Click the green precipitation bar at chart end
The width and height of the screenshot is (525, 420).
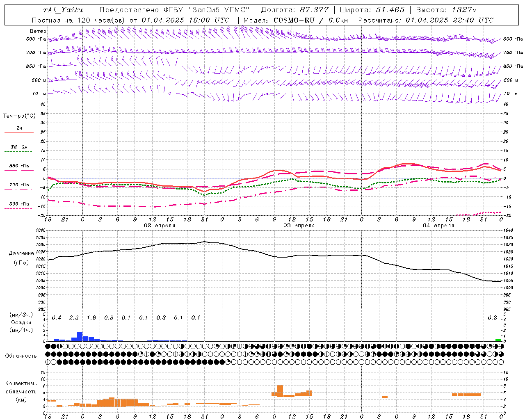click(x=498, y=340)
